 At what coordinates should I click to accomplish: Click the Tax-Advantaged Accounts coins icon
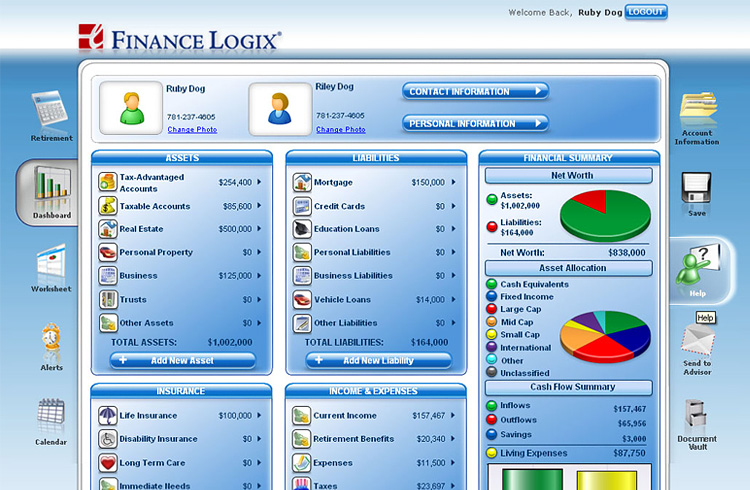coord(108,182)
